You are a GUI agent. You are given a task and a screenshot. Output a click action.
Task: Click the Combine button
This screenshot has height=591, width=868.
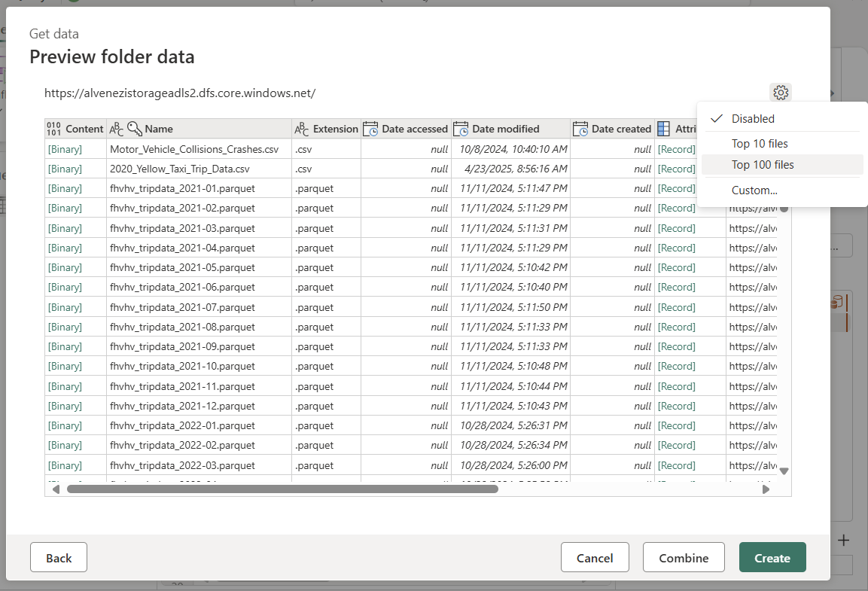pyautogui.click(x=683, y=557)
